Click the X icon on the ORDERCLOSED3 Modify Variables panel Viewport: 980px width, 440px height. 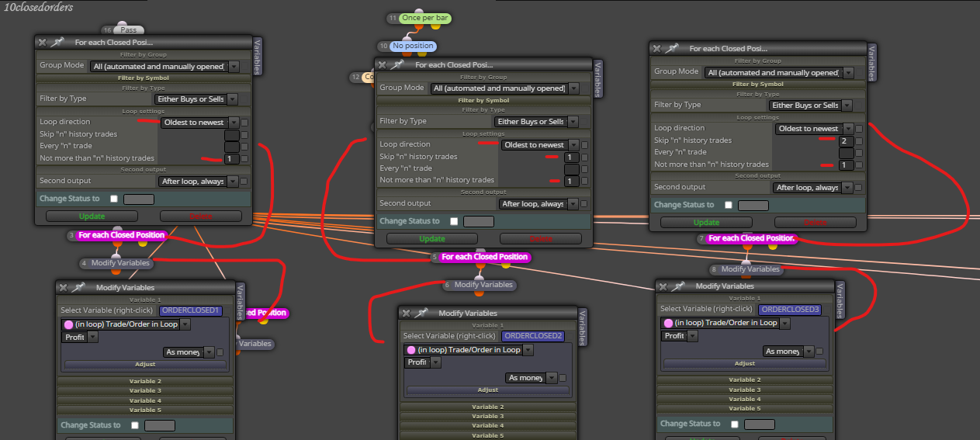point(663,286)
